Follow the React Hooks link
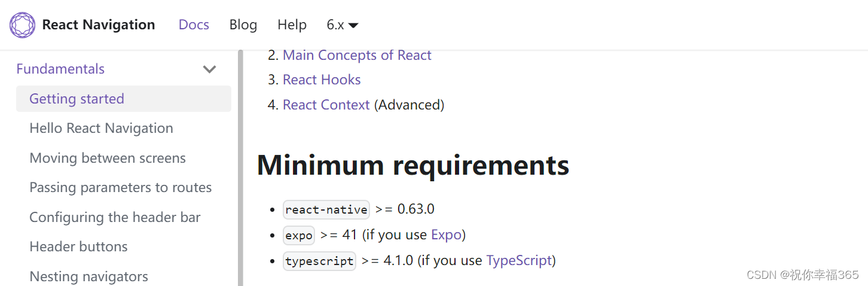 322,80
